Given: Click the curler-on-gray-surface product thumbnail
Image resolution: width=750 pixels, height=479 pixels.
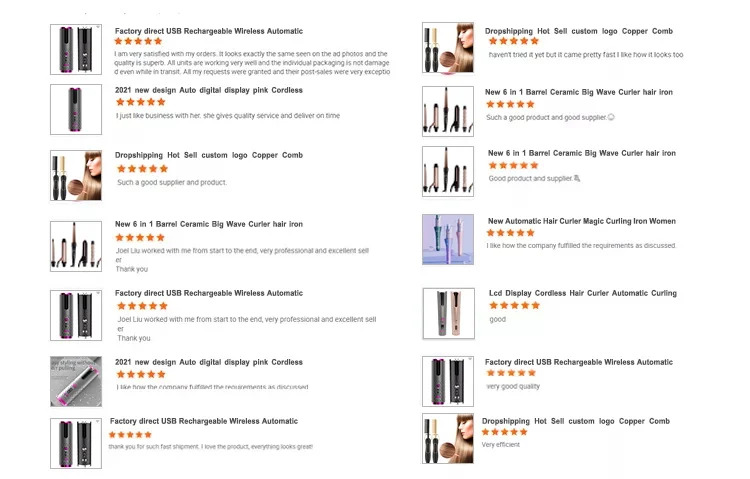Looking at the screenshot, I should coord(76,381).
